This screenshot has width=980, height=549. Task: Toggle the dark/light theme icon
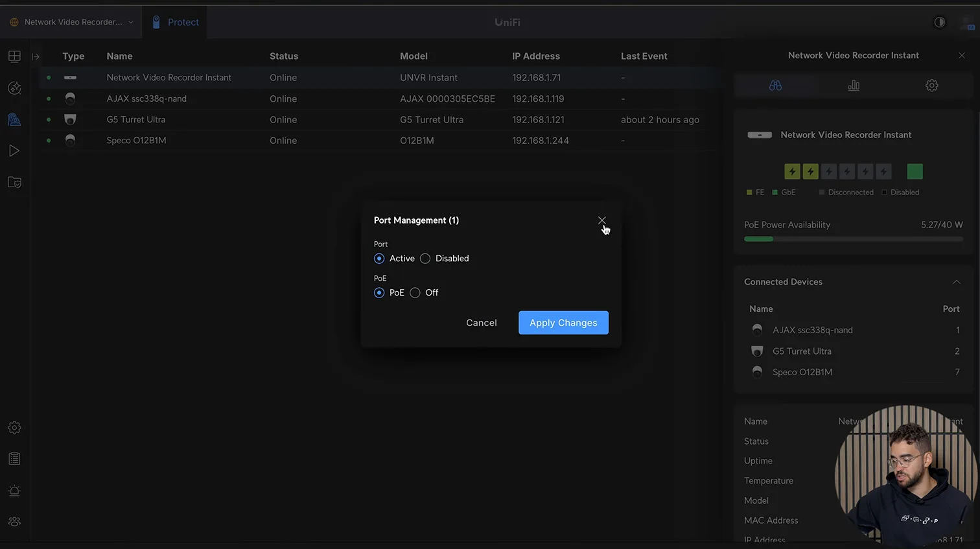(939, 22)
